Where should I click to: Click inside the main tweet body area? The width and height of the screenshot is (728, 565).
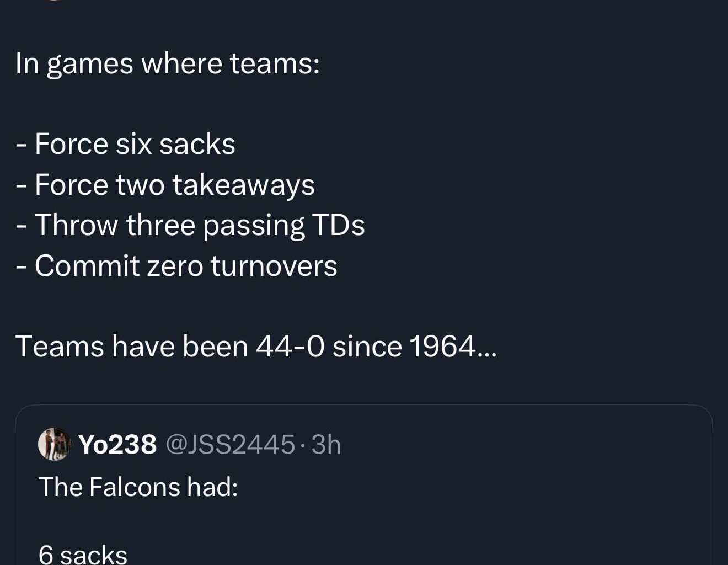tap(221, 204)
